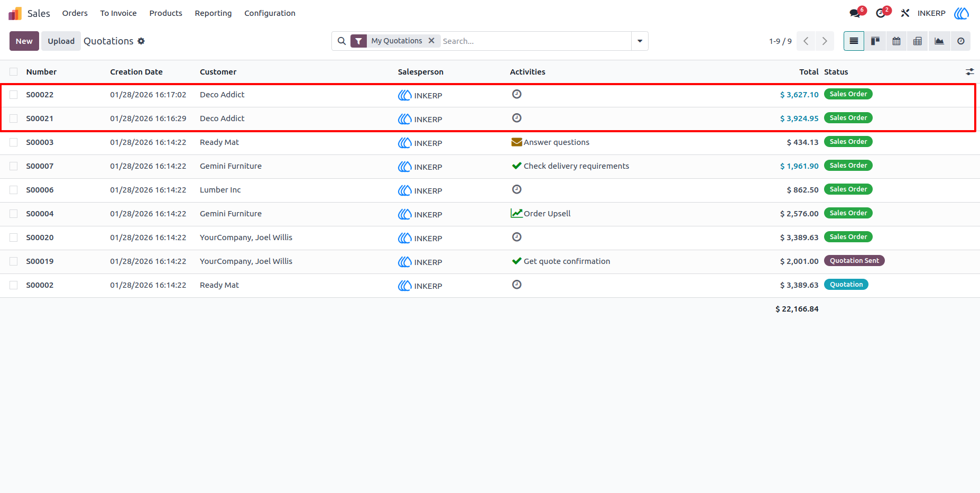
Task: Click the Sales app title
Action: (39, 13)
